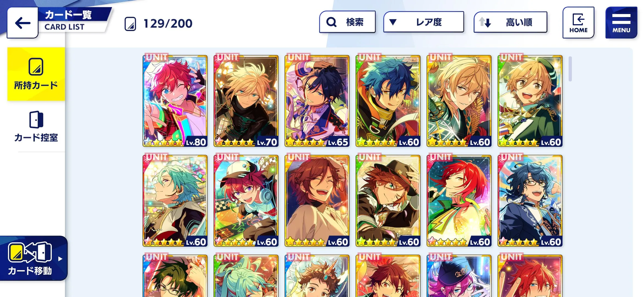This screenshot has width=644, height=297.
Task: Select the Lv.70 blond character card
Action: click(246, 101)
